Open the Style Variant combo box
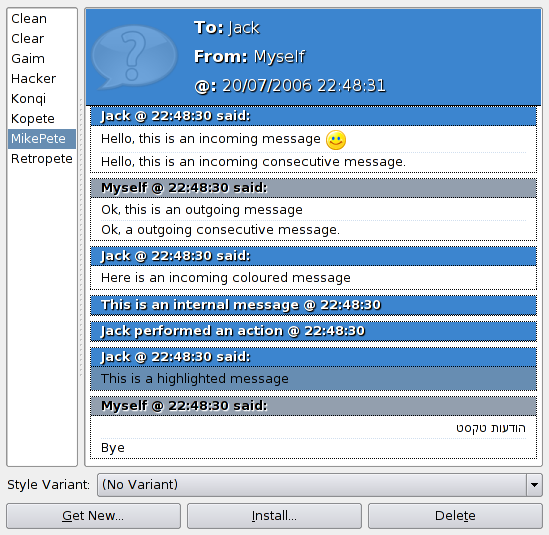The height and width of the screenshot is (535, 549). [x=320, y=485]
